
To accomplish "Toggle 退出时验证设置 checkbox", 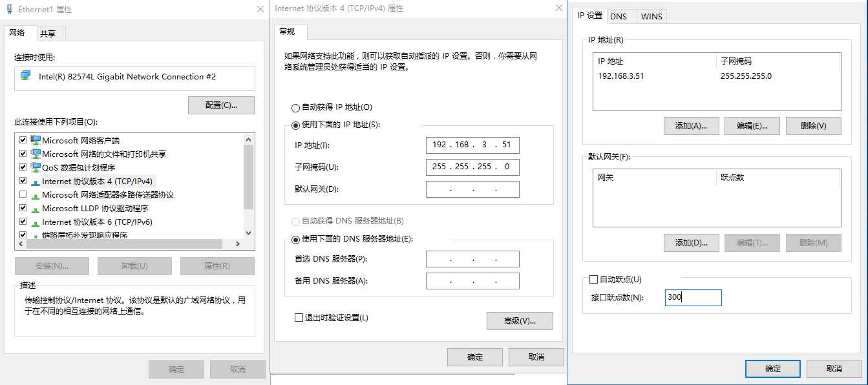I will 299,317.
